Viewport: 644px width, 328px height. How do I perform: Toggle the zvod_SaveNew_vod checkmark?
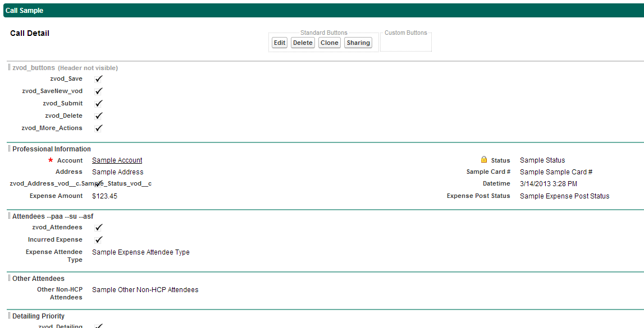pos(99,91)
